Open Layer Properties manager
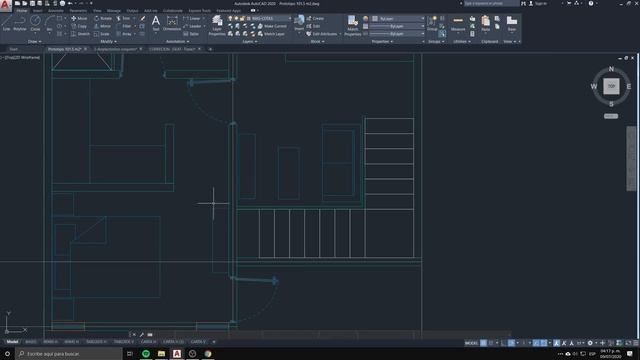 [217, 25]
